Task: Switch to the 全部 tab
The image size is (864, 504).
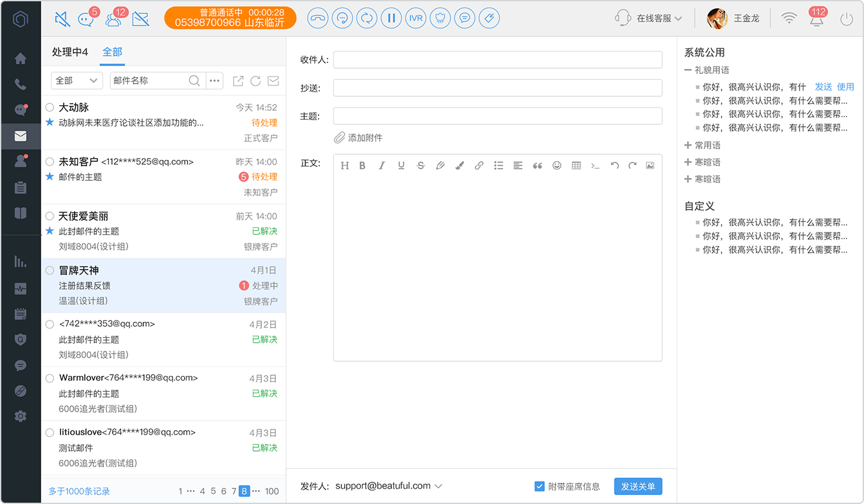Action: tap(112, 52)
